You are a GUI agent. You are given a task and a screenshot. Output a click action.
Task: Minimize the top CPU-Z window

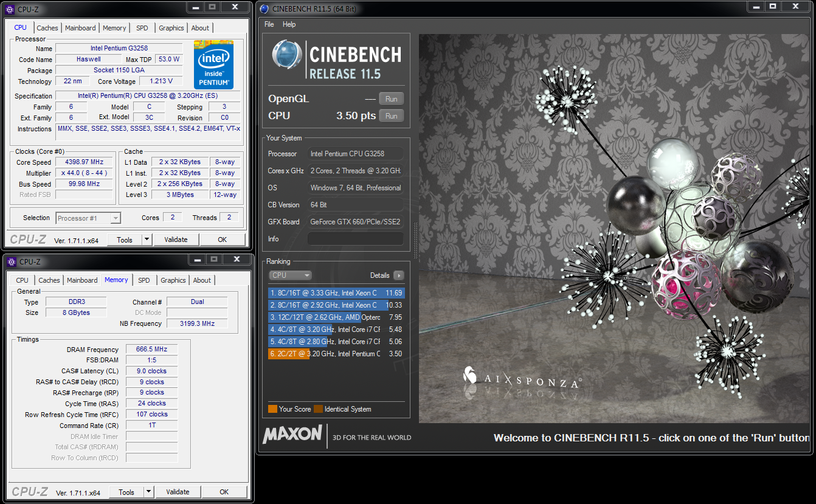pyautogui.click(x=195, y=7)
